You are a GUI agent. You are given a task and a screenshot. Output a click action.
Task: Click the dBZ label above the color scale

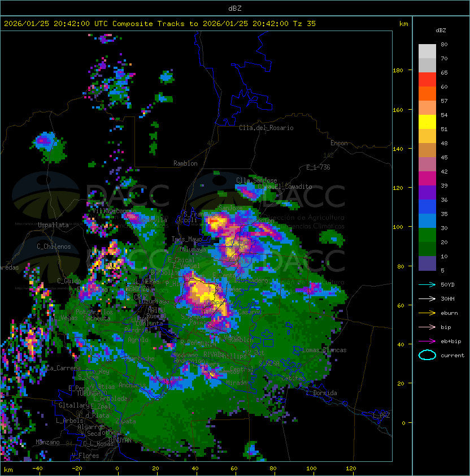click(441, 31)
